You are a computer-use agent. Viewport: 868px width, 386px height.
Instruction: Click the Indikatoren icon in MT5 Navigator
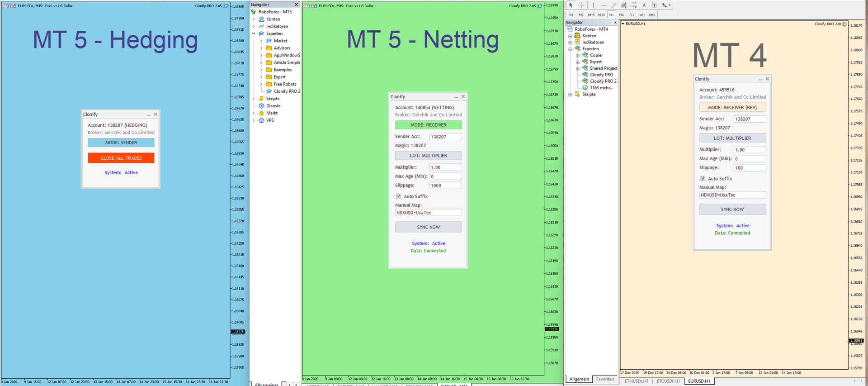[261, 26]
